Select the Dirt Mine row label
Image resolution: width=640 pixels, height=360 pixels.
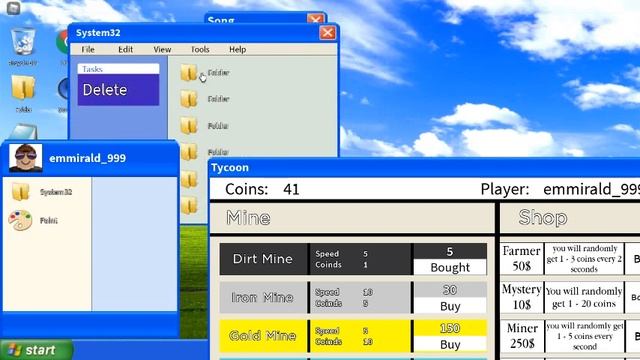[263, 259]
